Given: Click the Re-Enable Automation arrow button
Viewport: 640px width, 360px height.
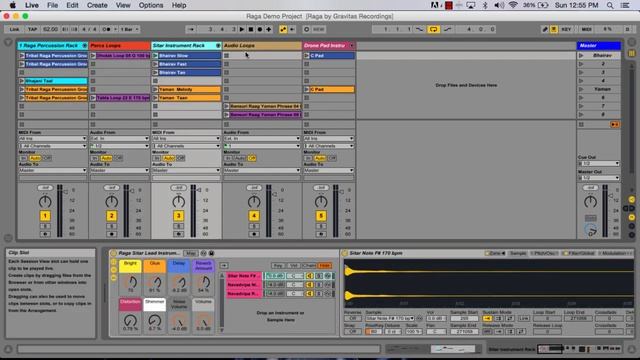Looking at the screenshot, I should [292, 29].
